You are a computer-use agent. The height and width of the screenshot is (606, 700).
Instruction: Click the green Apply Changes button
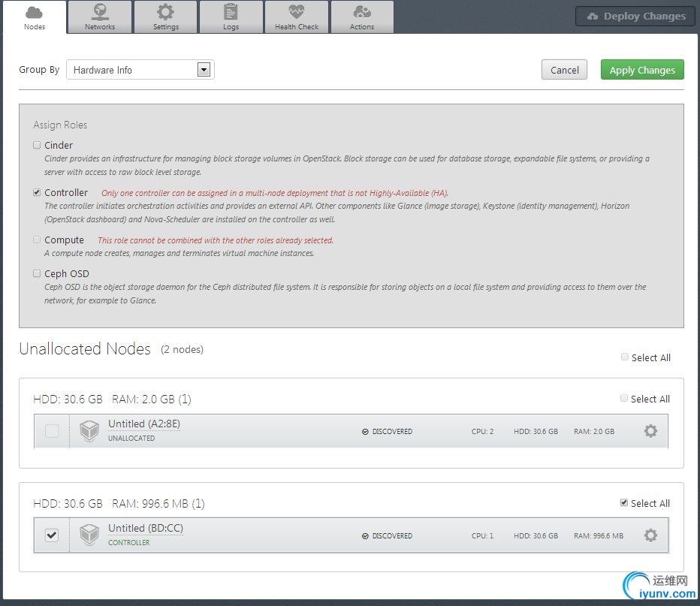pyautogui.click(x=642, y=70)
